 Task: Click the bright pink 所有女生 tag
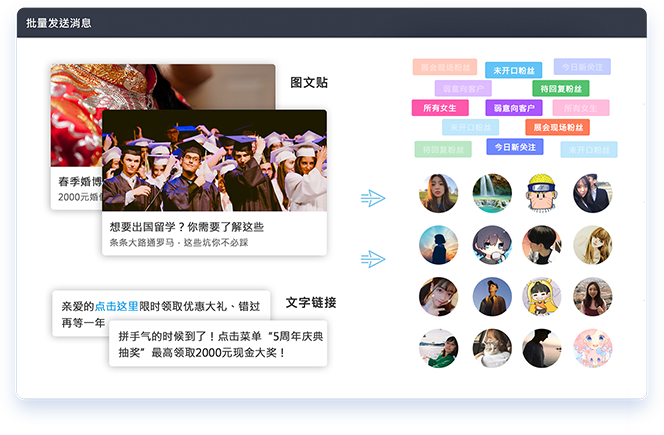[439, 108]
